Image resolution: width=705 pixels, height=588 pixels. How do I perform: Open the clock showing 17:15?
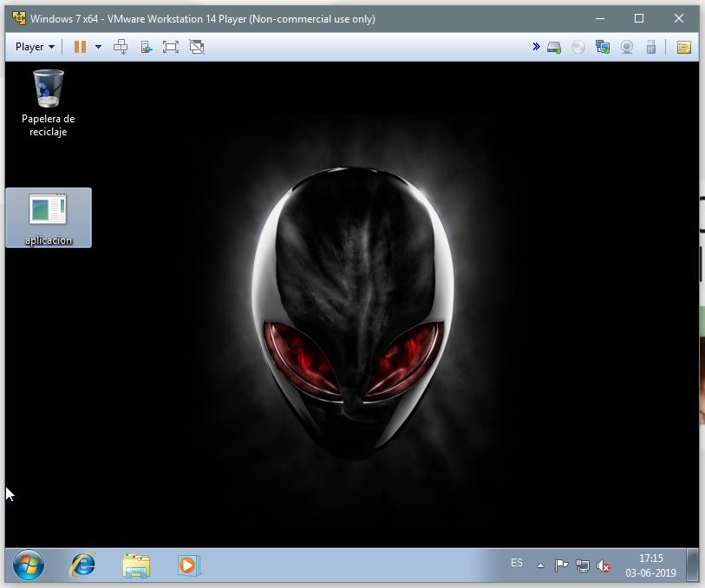(650, 565)
